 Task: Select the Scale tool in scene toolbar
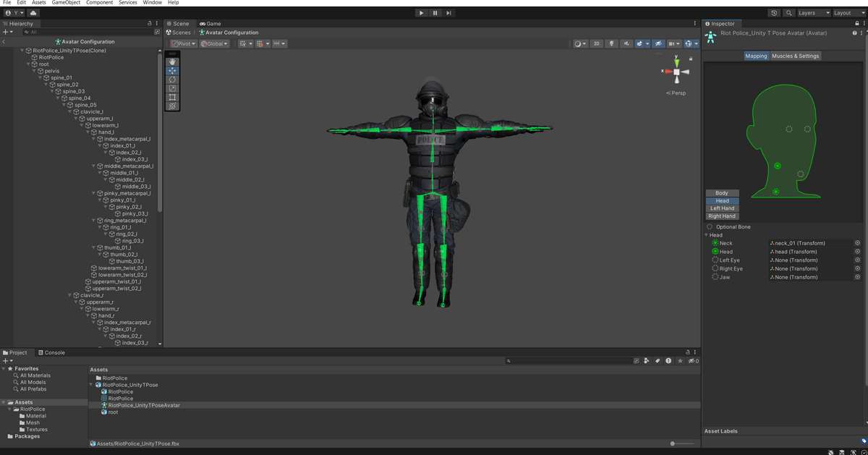172,88
